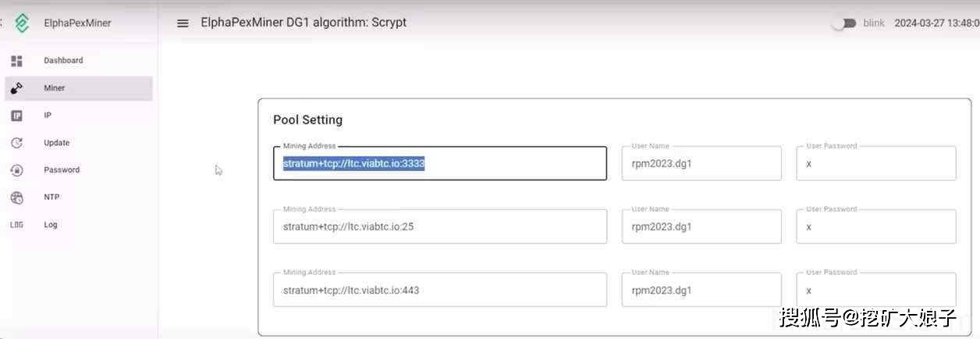This screenshot has width=980, height=339.
Task: Go to the Update page
Action: 57,143
